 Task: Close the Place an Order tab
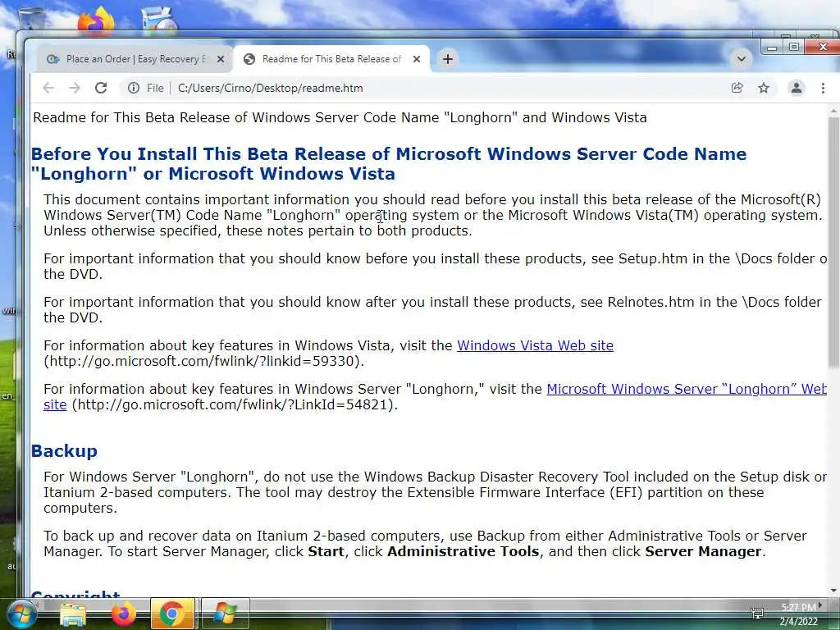(x=220, y=59)
